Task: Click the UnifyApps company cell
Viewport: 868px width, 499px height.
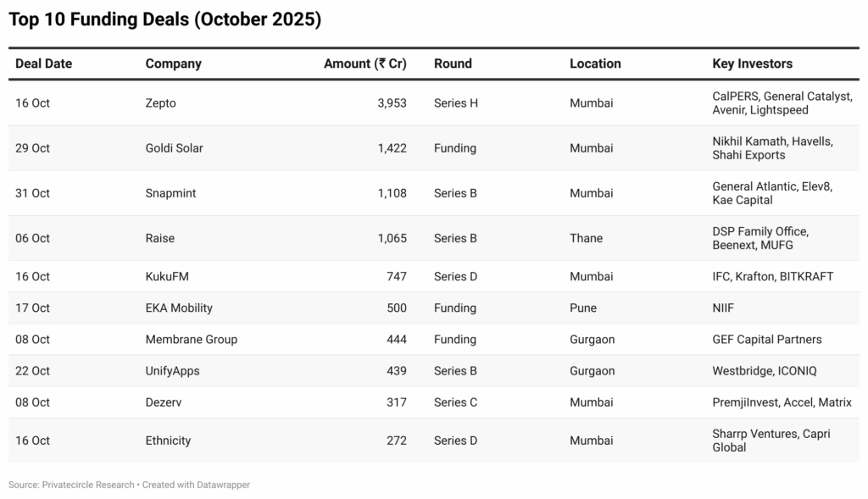Action: (x=174, y=370)
